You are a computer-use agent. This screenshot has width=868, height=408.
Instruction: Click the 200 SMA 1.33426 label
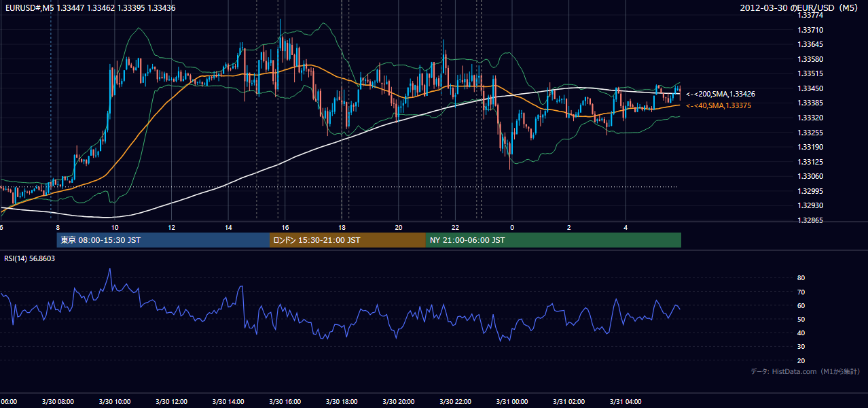[x=721, y=94]
